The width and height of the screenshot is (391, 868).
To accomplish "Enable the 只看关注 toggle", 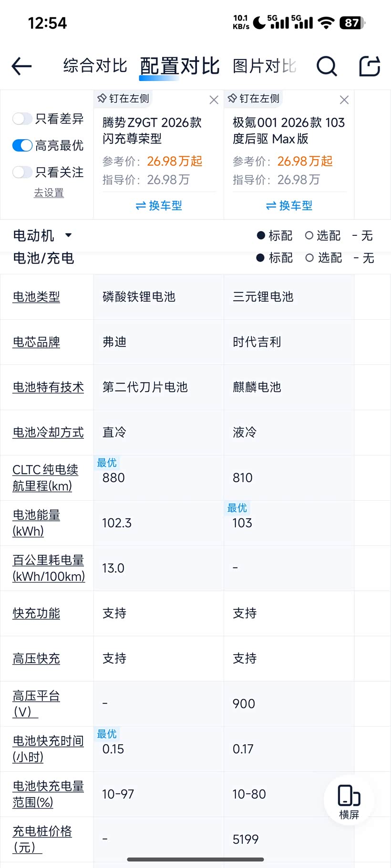I will pyautogui.click(x=22, y=172).
